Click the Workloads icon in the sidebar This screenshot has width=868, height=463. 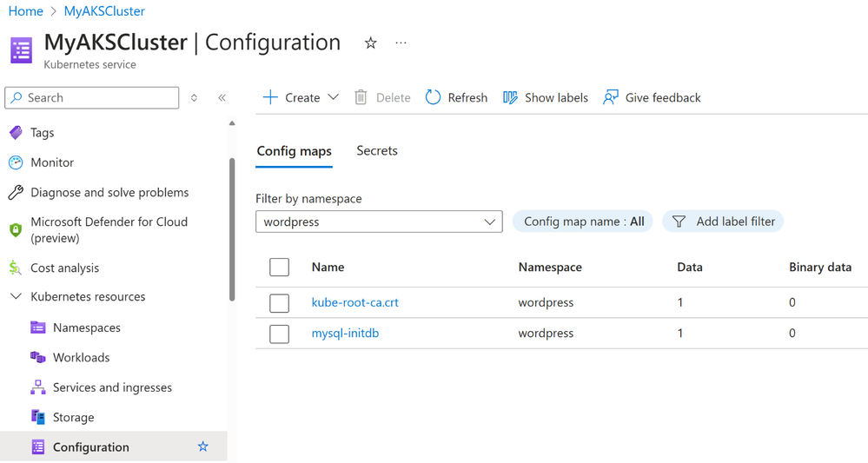pos(37,357)
